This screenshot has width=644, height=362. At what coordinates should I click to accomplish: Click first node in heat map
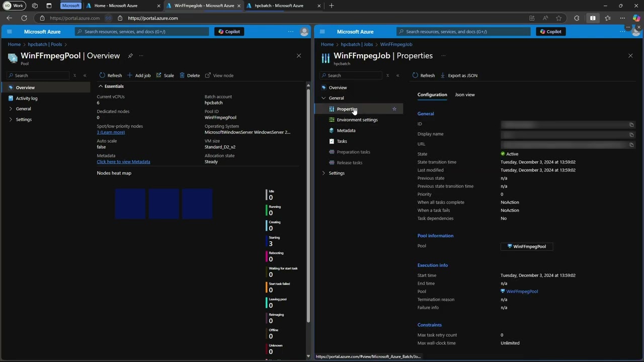130,204
